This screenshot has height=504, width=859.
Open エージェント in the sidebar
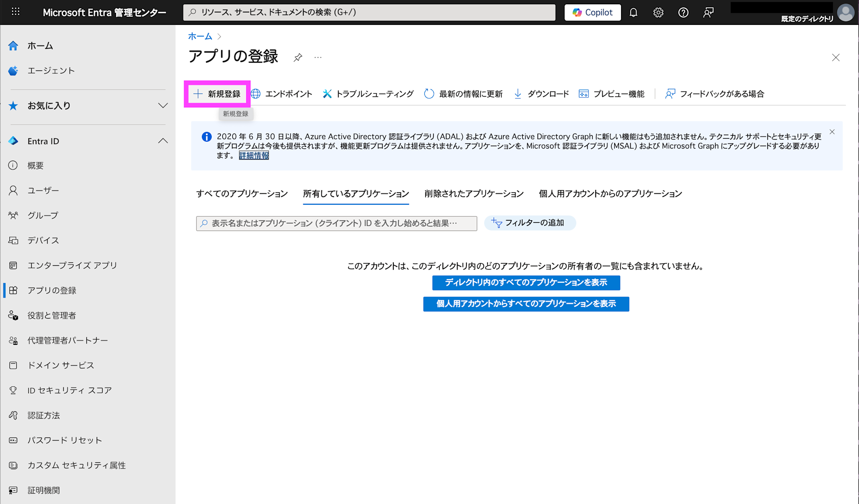pyautogui.click(x=51, y=70)
